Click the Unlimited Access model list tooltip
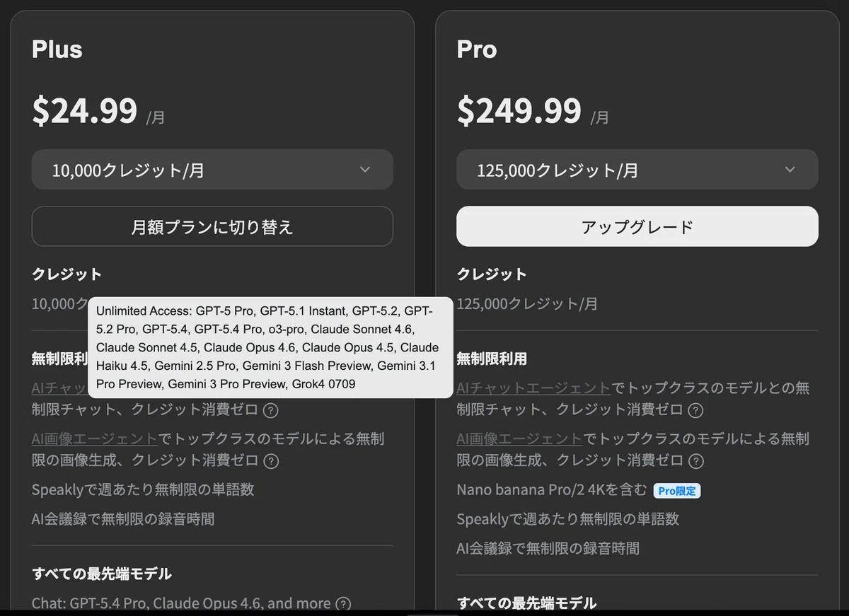849x616 pixels. coord(270,347)
